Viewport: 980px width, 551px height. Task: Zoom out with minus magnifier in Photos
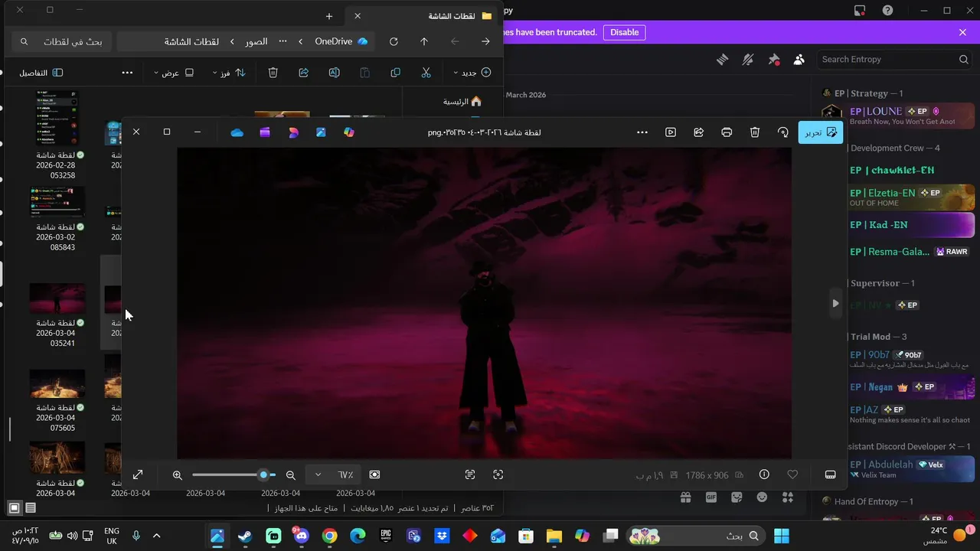tap(291, 474)
